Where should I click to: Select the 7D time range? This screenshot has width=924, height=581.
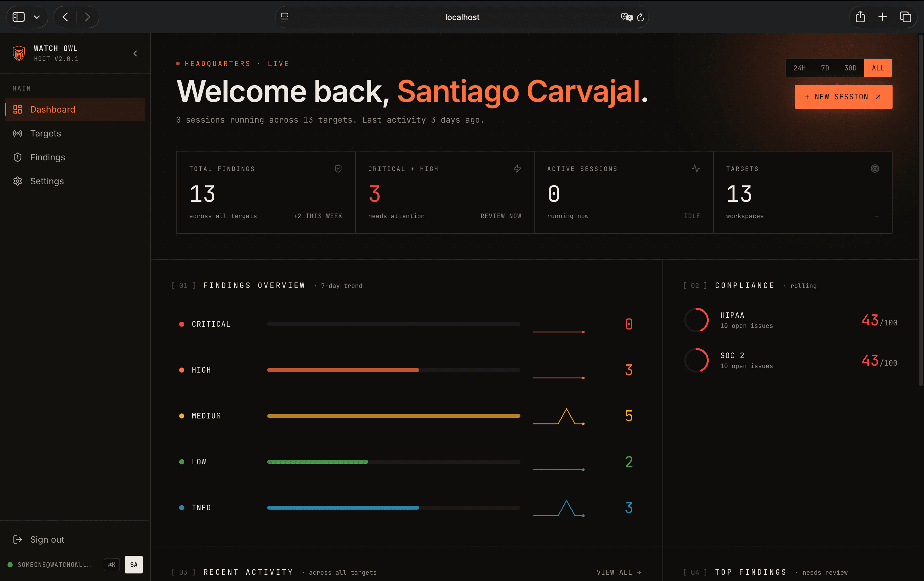(825, 68)
